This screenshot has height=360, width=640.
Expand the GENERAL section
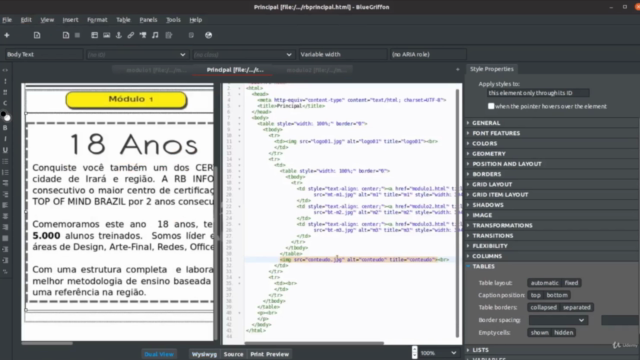[x=486, y=123]
